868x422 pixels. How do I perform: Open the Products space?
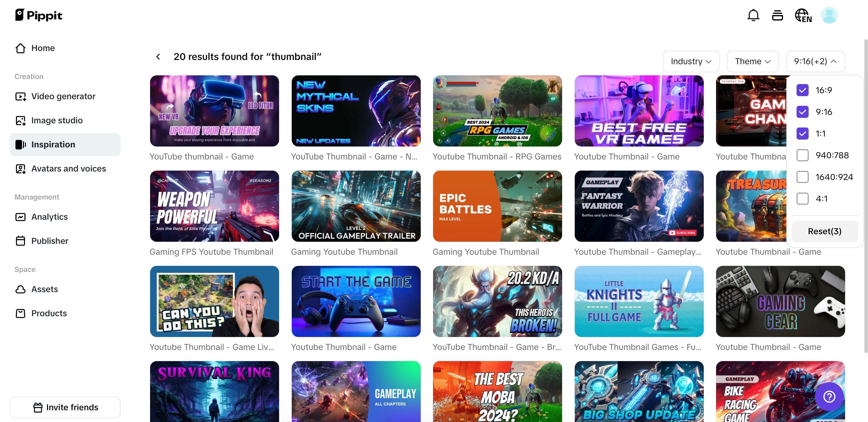[x=49, y=313]
